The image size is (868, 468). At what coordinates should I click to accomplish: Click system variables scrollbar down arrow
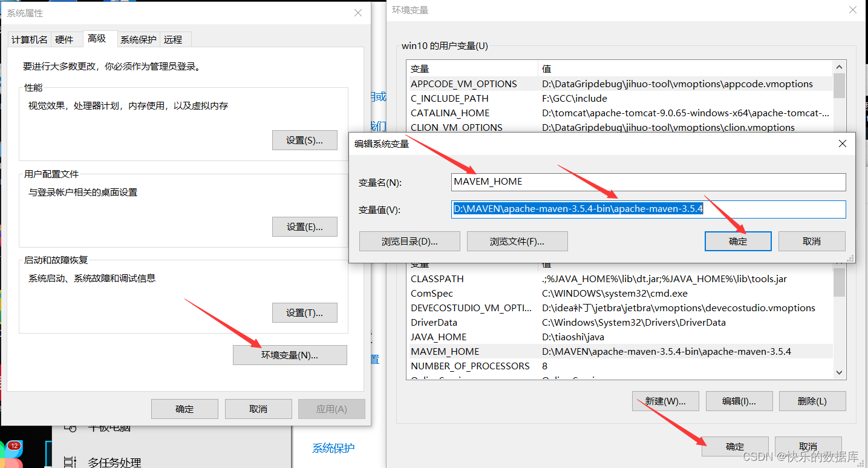[839, 372]
